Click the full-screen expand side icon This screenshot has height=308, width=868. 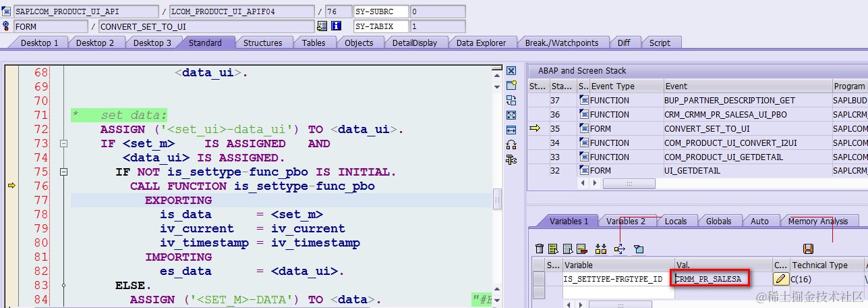(x=511, y=115)
